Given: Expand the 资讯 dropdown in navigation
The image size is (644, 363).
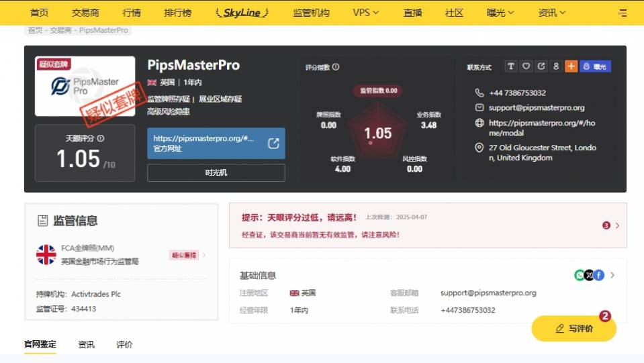Looking at the screenshot, I should click(x=551, y=13).
